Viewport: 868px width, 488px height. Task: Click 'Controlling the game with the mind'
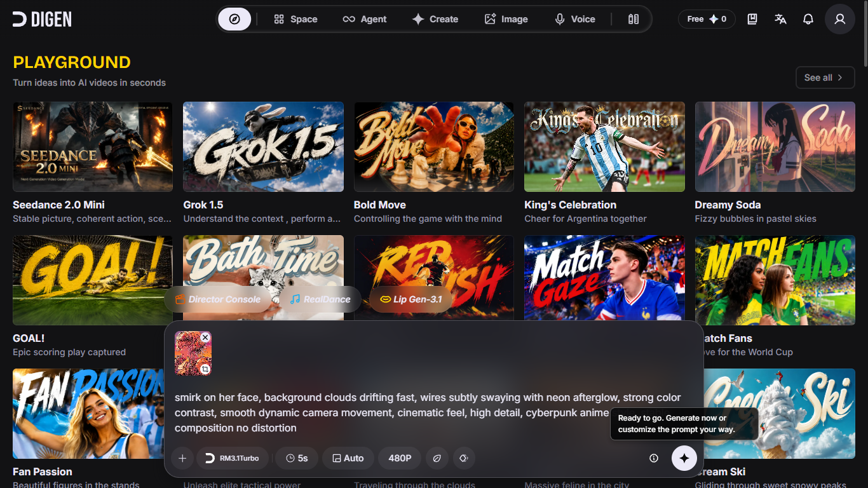[428, 219]
